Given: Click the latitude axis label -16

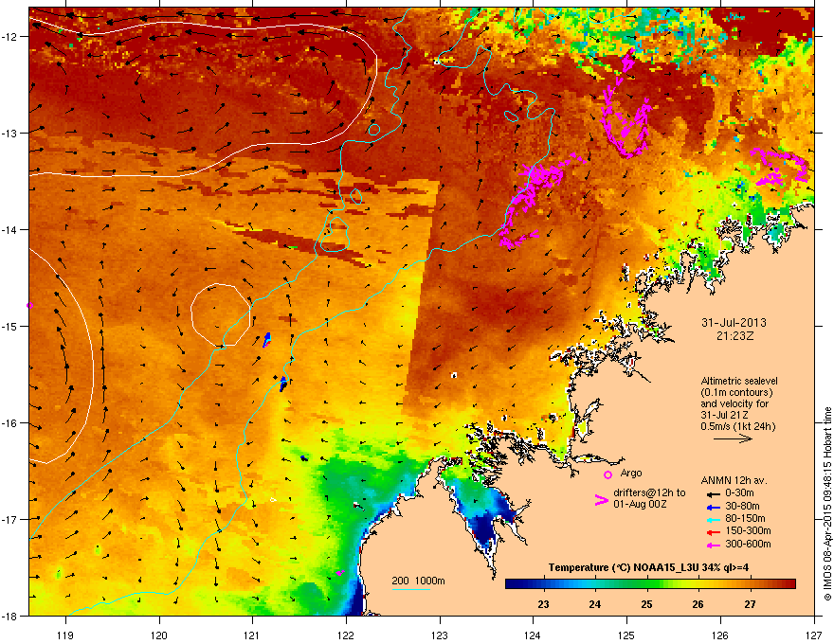Looking at the screenshot, I should click(x=9, y=423).
